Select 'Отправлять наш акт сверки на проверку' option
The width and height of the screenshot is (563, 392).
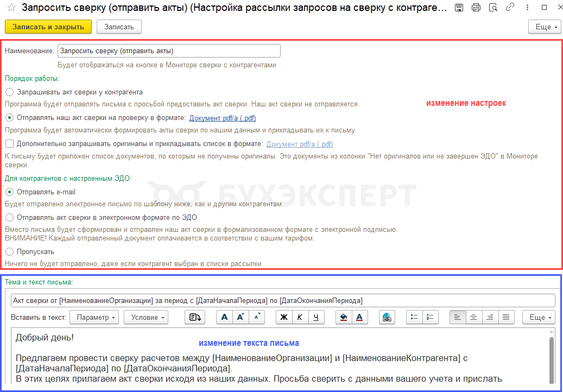[9, 118]
